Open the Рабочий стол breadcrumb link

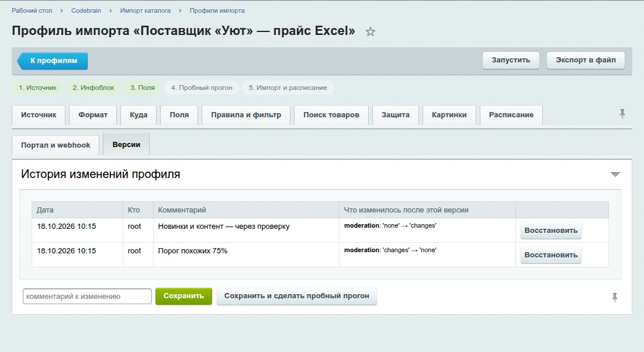coord(32,11)
